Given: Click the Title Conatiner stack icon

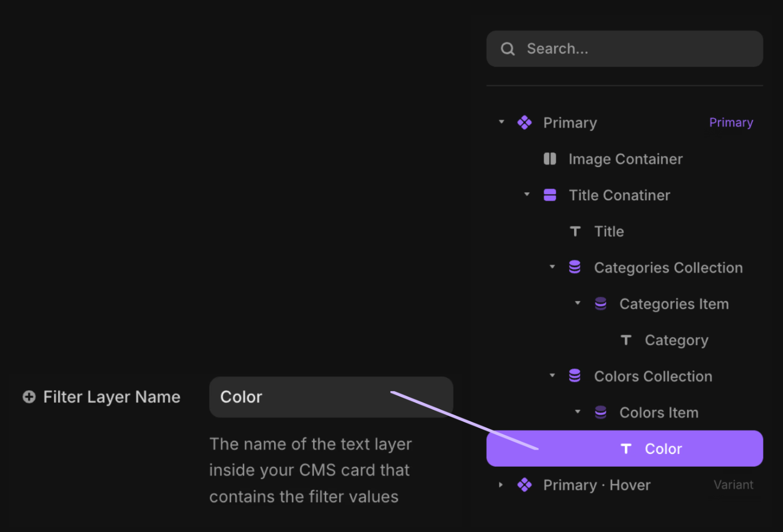Looking at the screenshot, I should coord(549,195).
